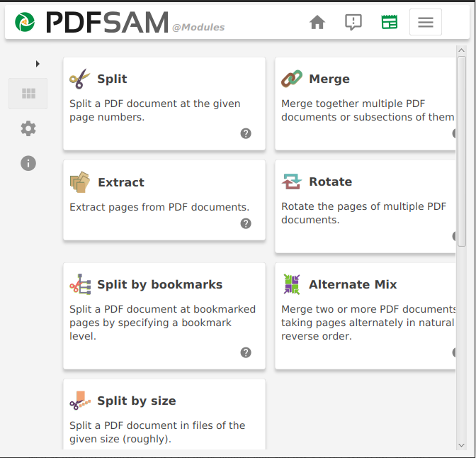476x458 pixels.
Task: Click 'Split a PDF document in files of the' text
Action: point(157,425)
